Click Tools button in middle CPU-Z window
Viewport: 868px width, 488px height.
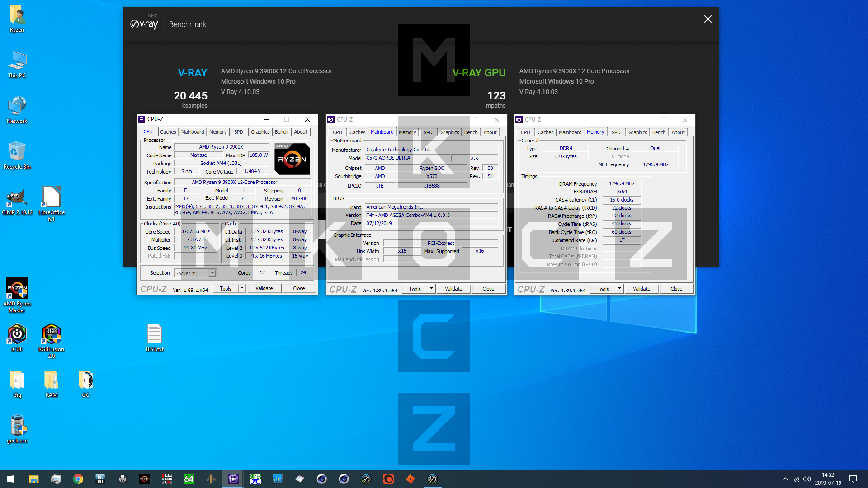coord(415,289)
